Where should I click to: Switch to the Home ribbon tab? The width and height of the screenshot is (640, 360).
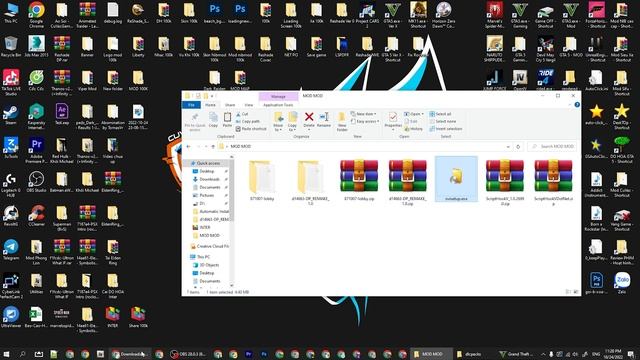pyautogui.click(x=210, y=105)
